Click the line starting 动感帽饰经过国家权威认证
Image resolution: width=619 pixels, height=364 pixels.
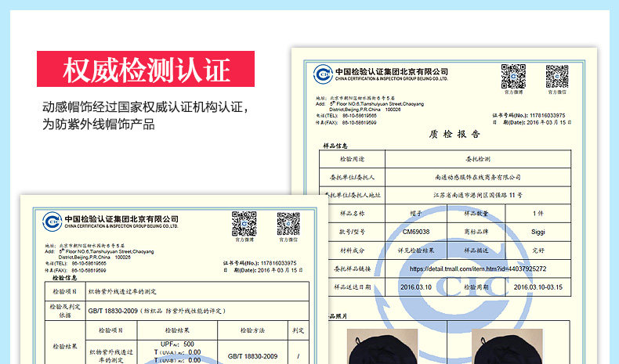[x=146, y=107]
